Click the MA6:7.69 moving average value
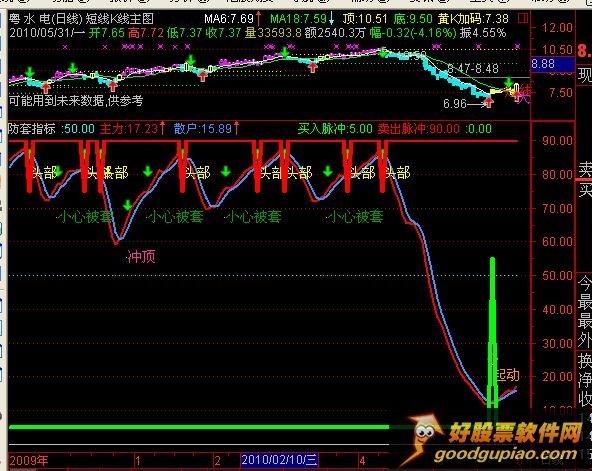The image size is (592, 471). [x=229, y=18]
